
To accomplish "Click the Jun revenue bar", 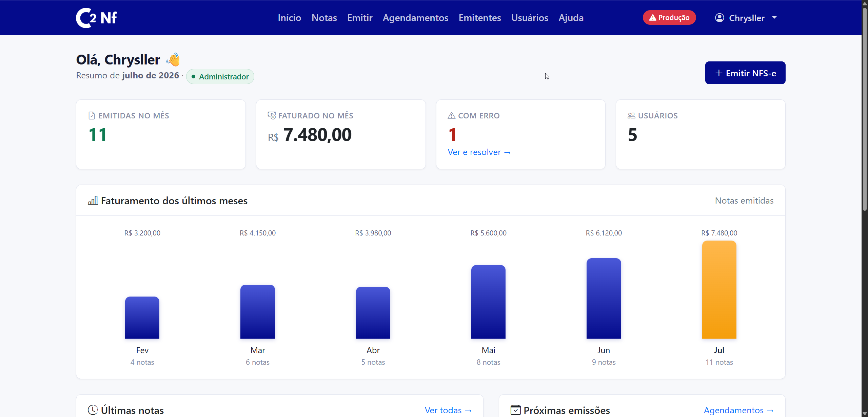I will pos(604,298).
